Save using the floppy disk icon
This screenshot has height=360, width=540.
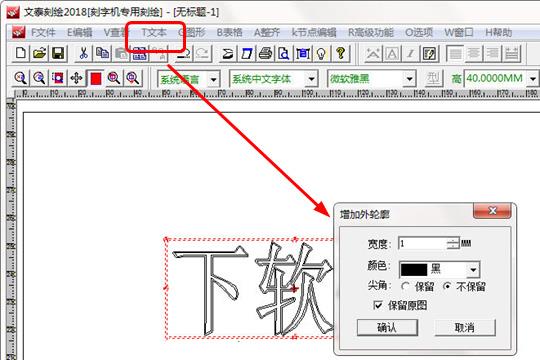[x=58, y=53]
